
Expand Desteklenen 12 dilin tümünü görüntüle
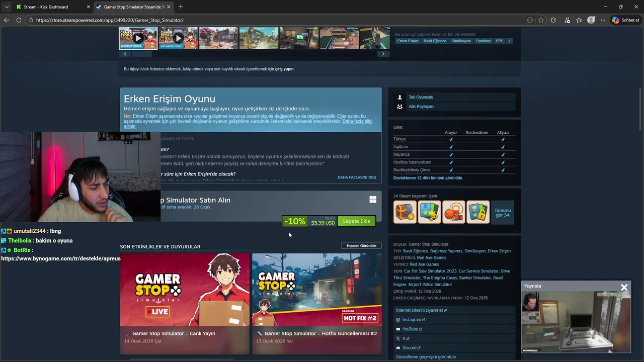pyautogui.click(x=428, y=178)
